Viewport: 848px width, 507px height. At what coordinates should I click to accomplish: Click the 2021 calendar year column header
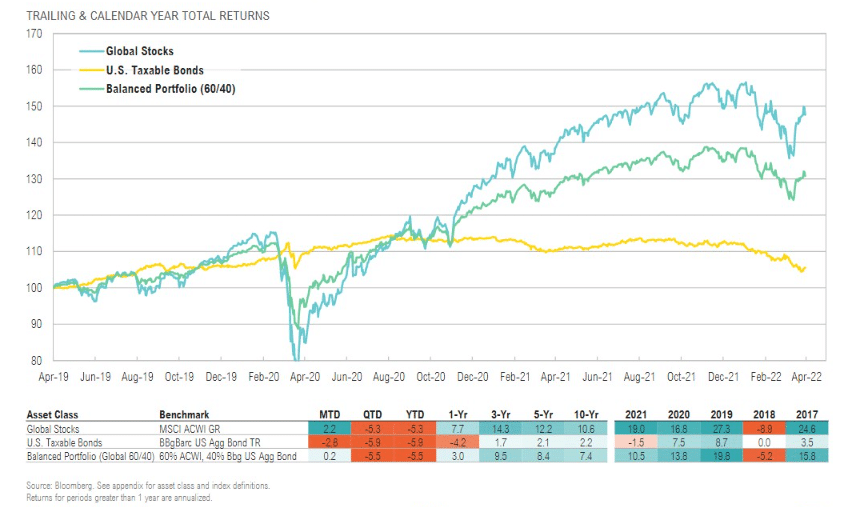click(636, 414)
